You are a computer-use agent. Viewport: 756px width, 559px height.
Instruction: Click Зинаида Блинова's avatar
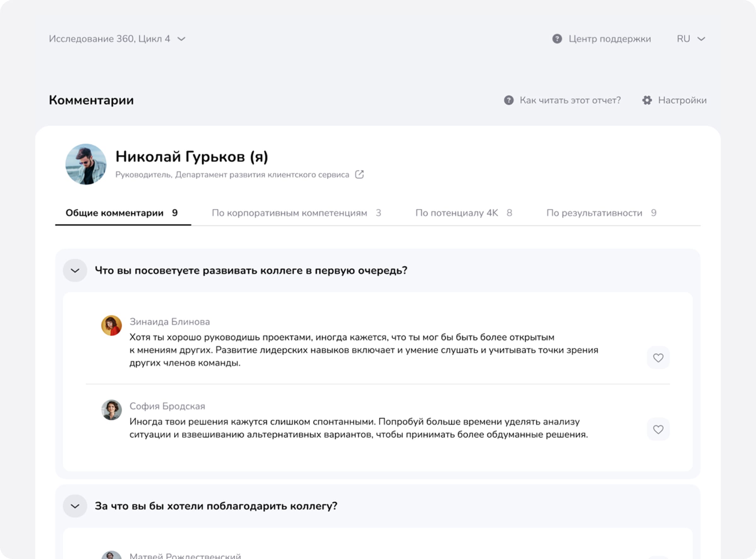[112, 326]
